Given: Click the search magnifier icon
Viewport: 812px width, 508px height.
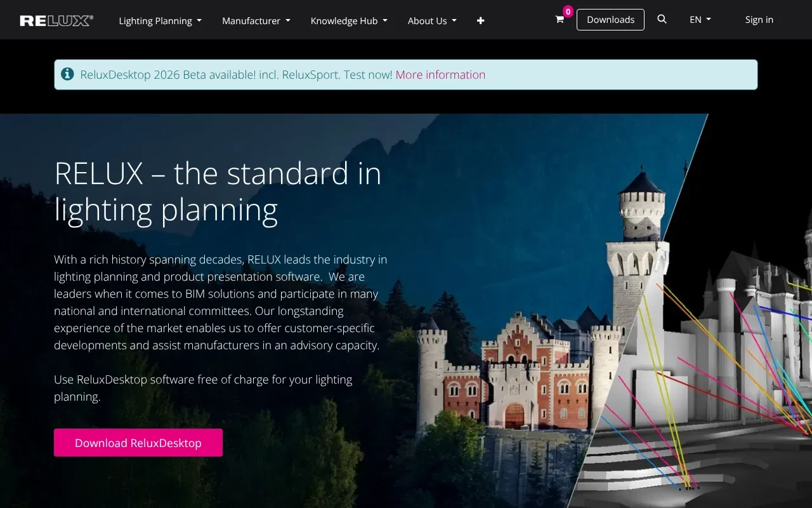Looking at the screenshot, I should (662, 20).
